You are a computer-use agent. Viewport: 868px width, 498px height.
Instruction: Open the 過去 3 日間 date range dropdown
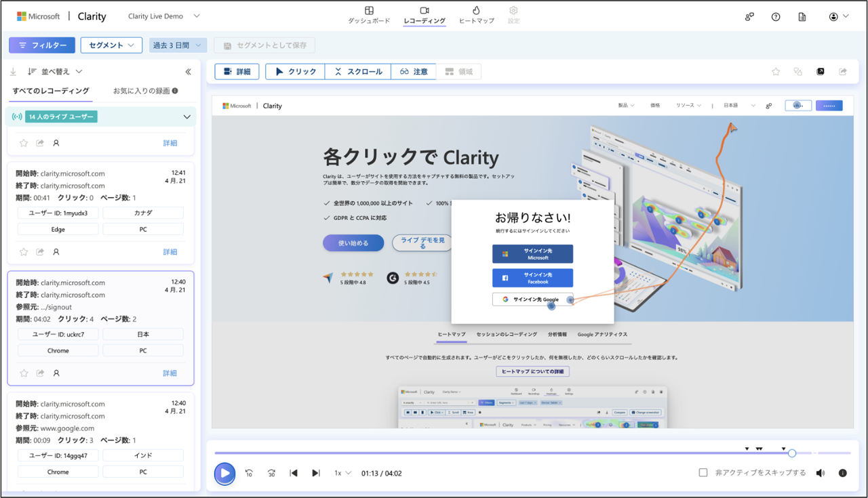tap(178, 45)
